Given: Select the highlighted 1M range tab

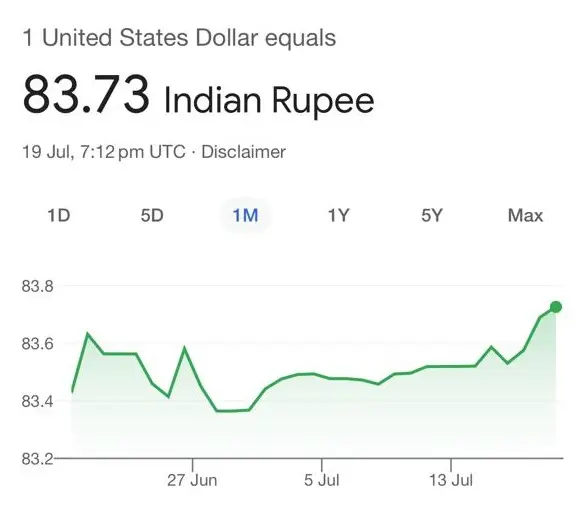Looking at the screenshot, I should tap(245, 215).
